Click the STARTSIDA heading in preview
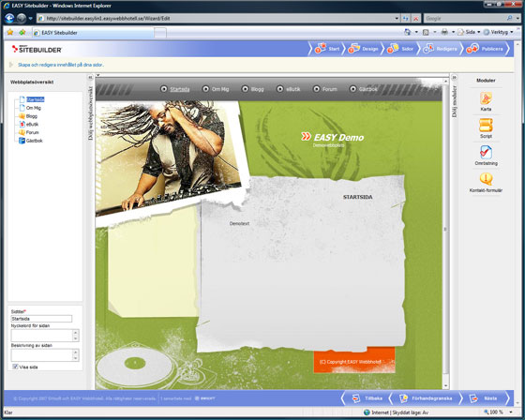Viewport: 525px width, 420px height. point(357,197)
